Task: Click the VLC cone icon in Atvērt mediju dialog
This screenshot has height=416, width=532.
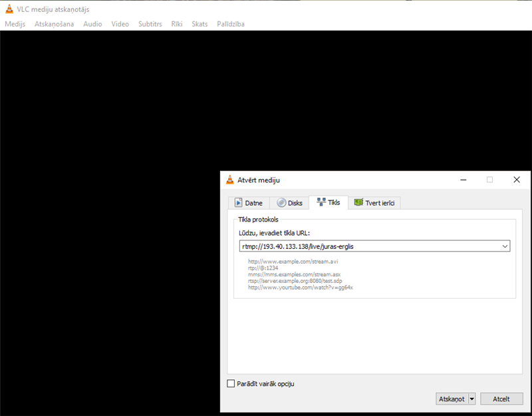Action: click(x=230, y=180)
